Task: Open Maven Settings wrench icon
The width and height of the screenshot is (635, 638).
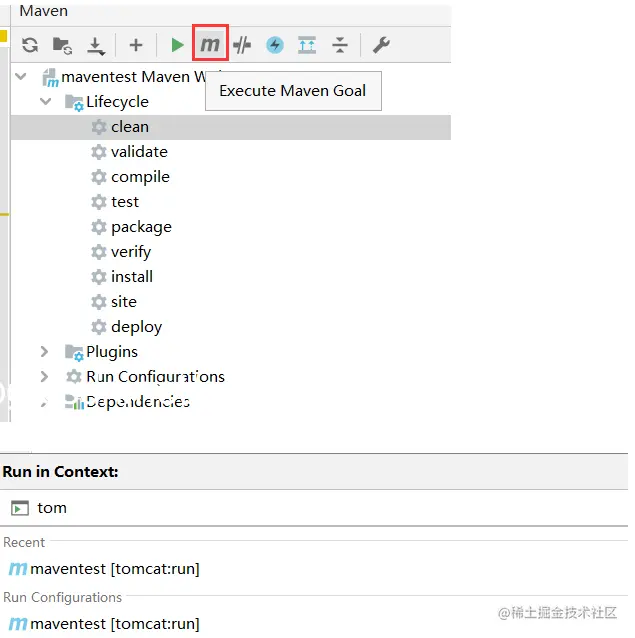Action: point(381,45)
